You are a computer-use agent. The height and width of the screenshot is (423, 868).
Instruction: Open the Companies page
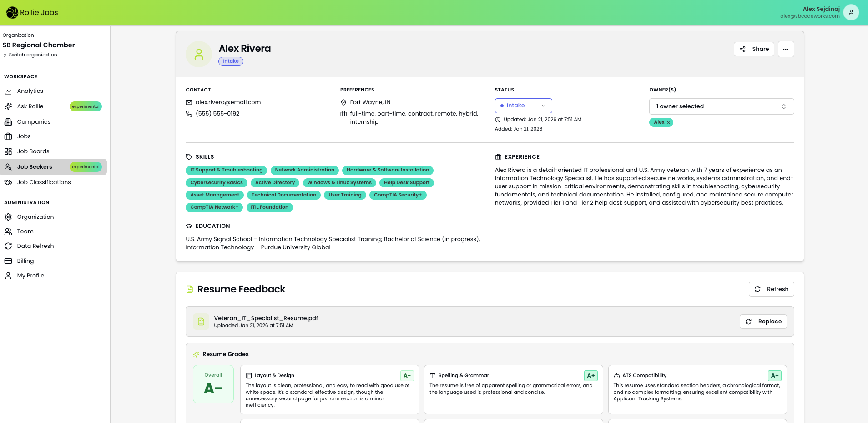coord(33,121)
